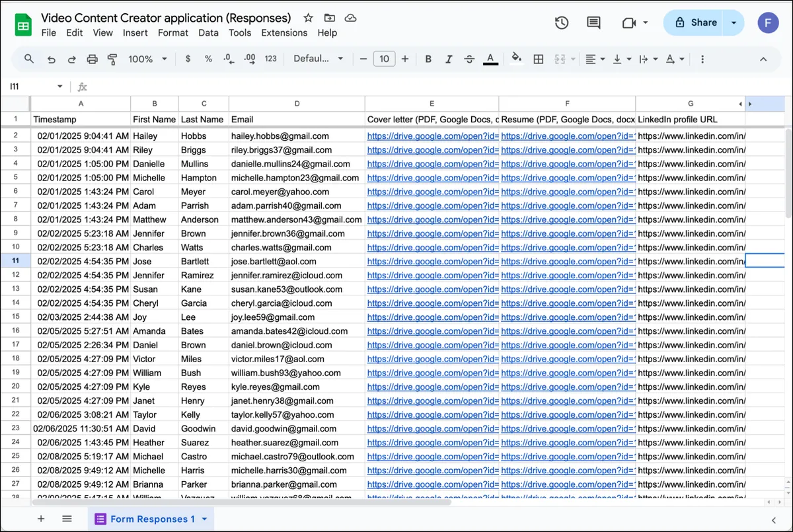The height and width of the screenshot is (532, 793).
Task: Open Jose Bartlett resume link
Action: [x=568, y=262]
